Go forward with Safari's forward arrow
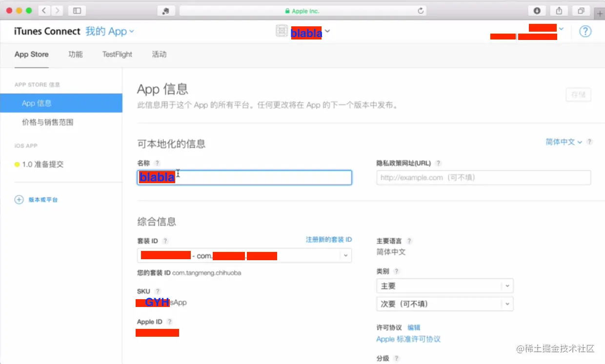 click(57, 10)
